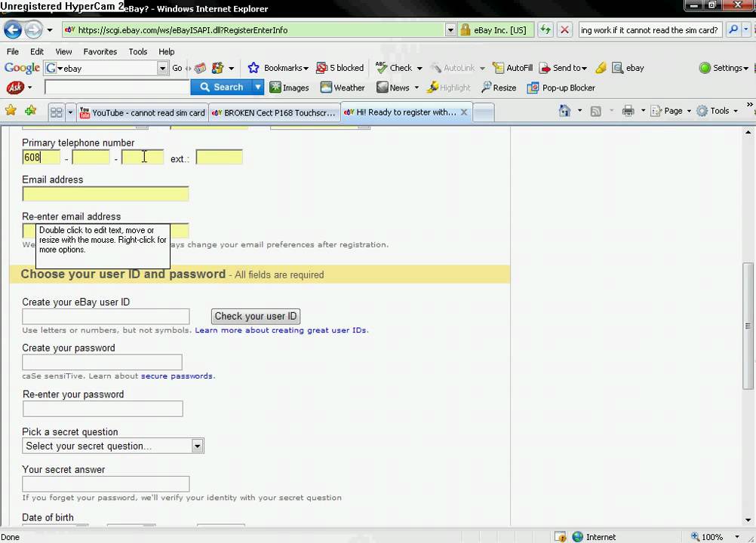756x543 pixels.
Task: Click the Quick Tabs grid icon
Action: (57, 112)
